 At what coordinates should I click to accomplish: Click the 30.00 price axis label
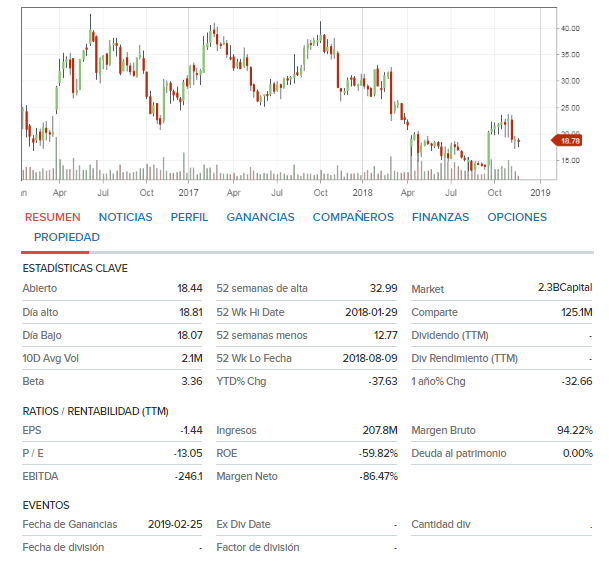point(570,81)
